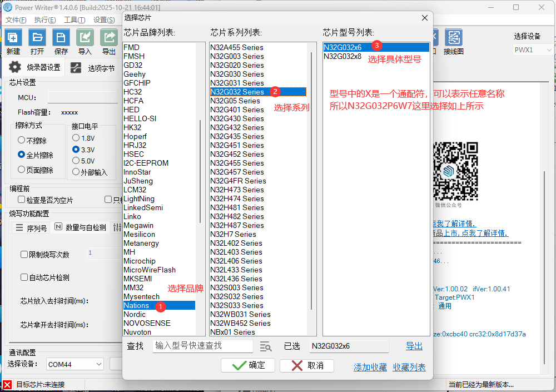Click the 新建 (New) toolbar icon
The width and height of the screenshot is (556, 392).
13,38
